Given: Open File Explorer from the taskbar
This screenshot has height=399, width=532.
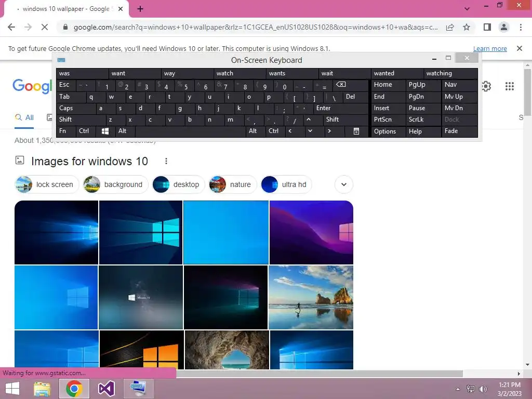Looking at the screenshot, I should click(42, 389).
